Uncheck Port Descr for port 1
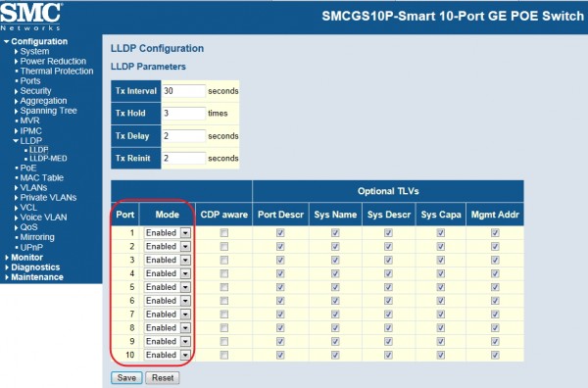 (280, 233)
